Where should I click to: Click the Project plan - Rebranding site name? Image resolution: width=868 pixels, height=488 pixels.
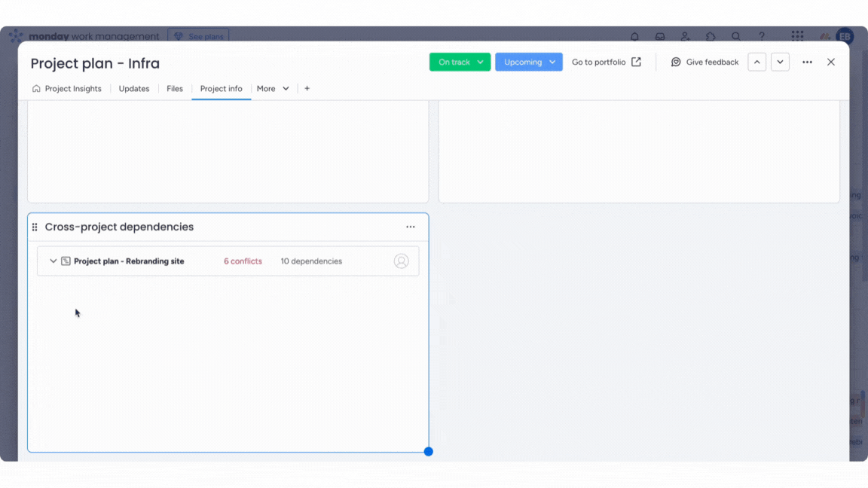129,261
